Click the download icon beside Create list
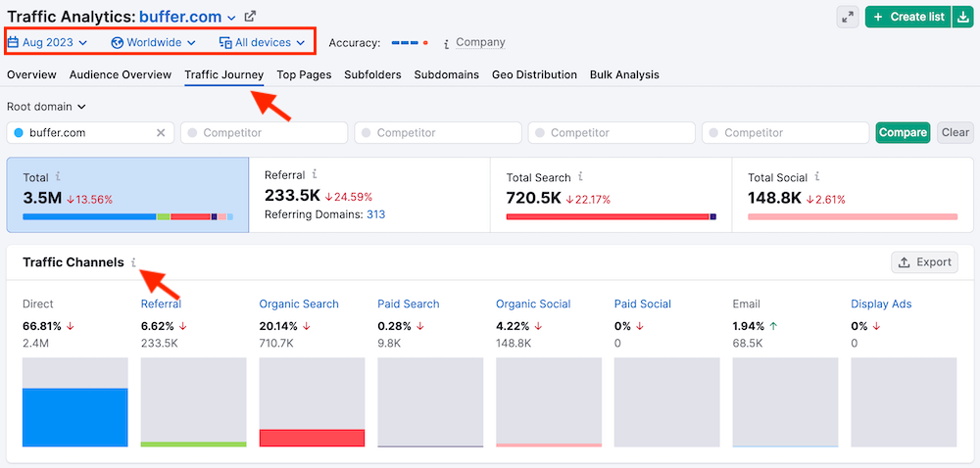This screenshot has height=468, width=980. 962,17
